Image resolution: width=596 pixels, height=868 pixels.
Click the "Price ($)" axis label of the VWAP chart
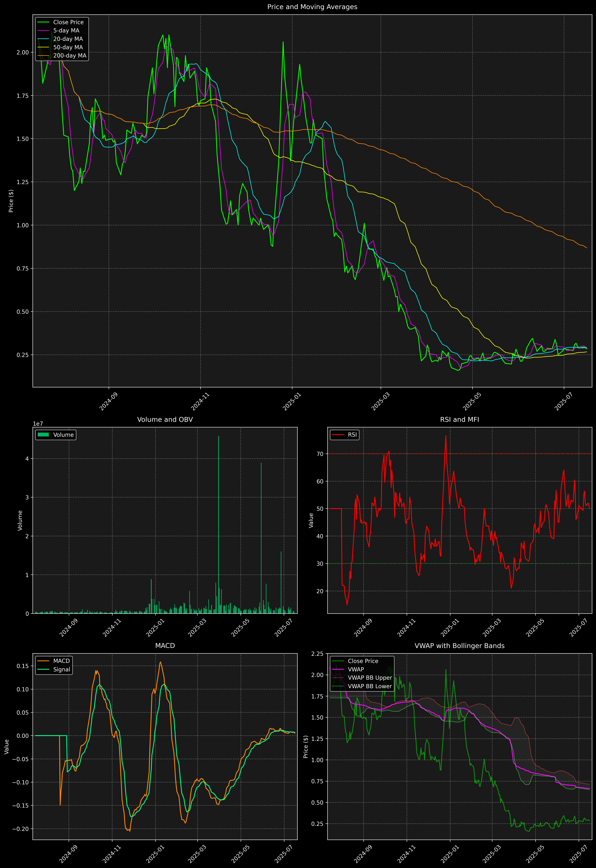click(306, 747)
